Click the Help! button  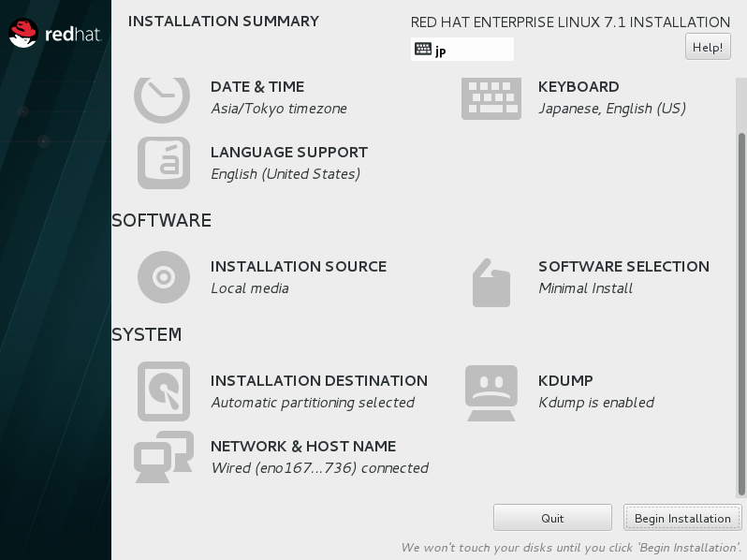pos(708,47)
